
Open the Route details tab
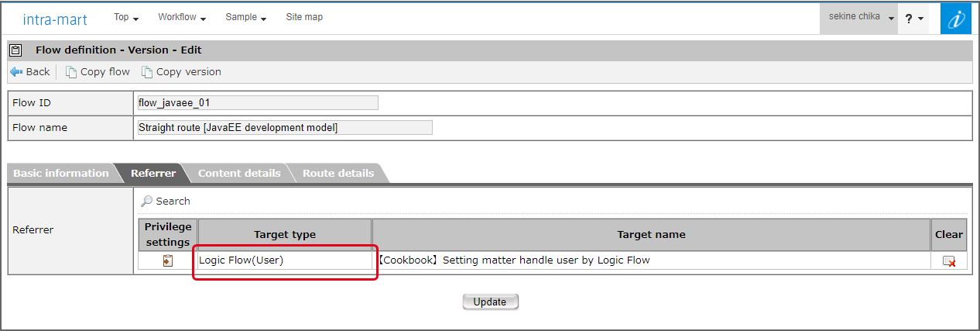[x=338, y=174]
